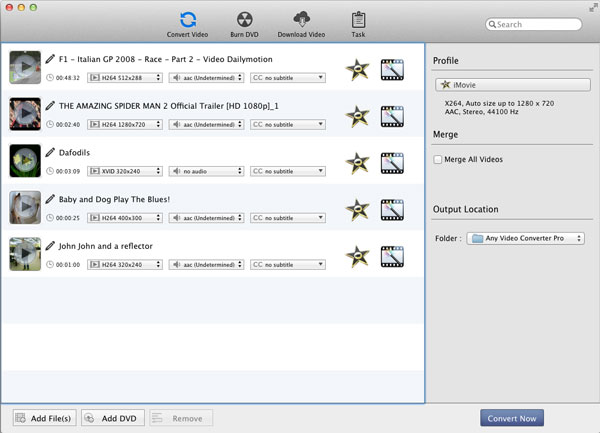Open subtitle dropdown for Dafodils
Screen dimensions: 600x433
pyautogui.click(x=288, y=171)
